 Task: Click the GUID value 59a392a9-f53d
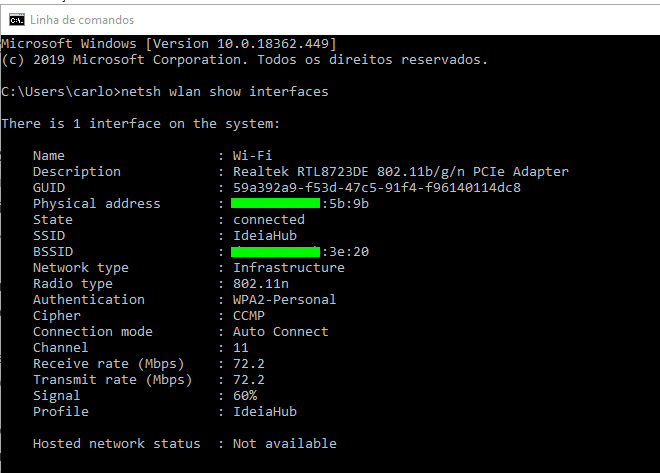point(377,188)
